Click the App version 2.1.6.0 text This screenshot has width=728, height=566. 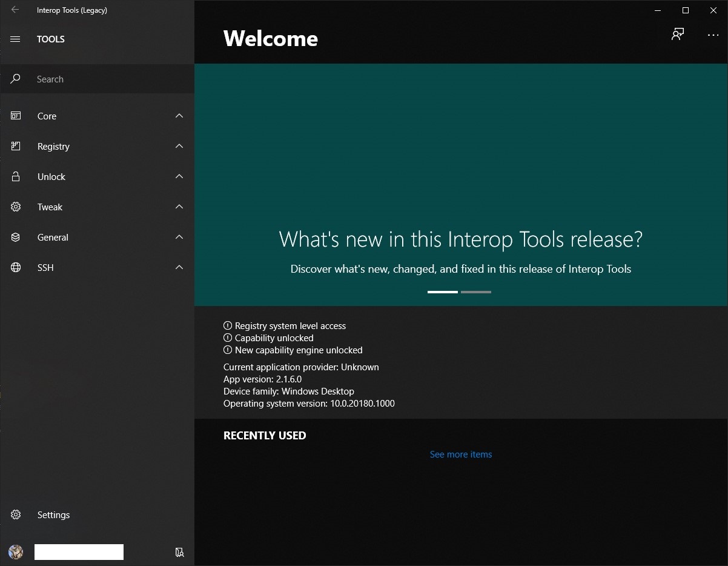(262, 379)
